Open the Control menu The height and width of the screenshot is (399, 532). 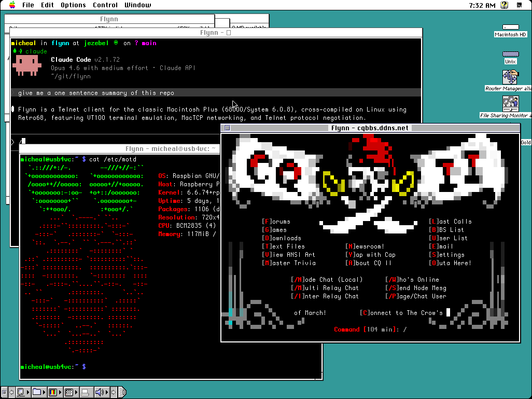pyautogui.click(x=105, y=5)
